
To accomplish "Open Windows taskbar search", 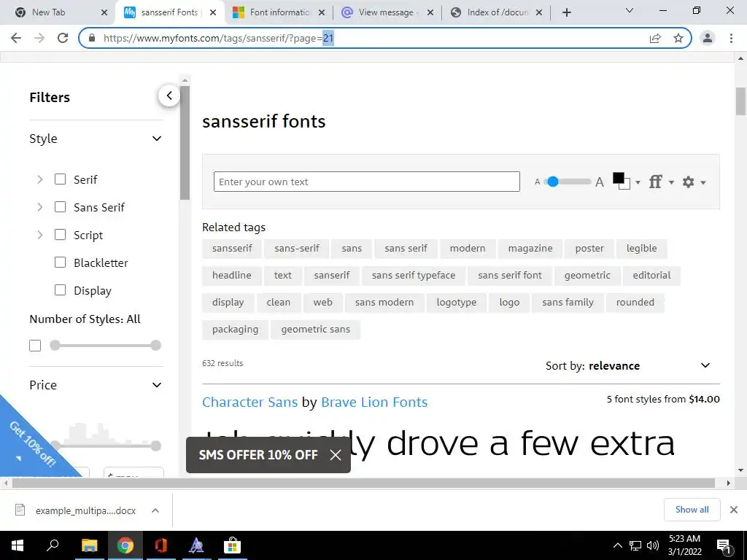I will click(53, 545).
